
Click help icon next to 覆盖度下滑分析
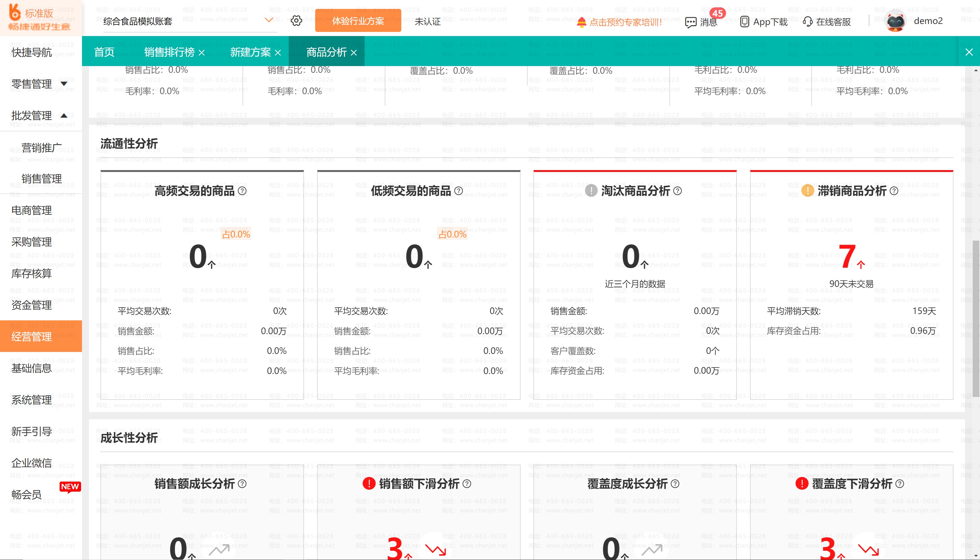click(x=899, y=483)
